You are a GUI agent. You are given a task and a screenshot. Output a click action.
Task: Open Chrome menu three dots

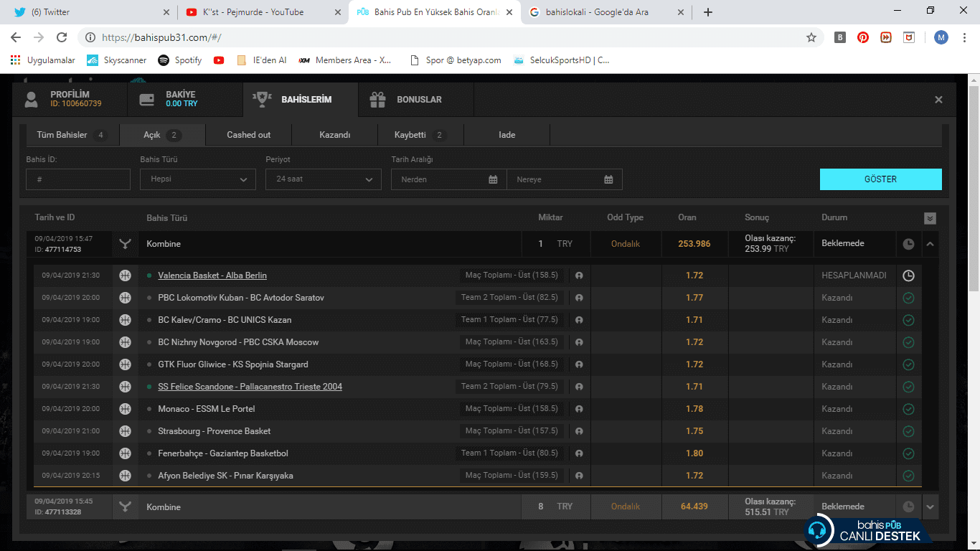pyautogui.click(x=964, y=37)
